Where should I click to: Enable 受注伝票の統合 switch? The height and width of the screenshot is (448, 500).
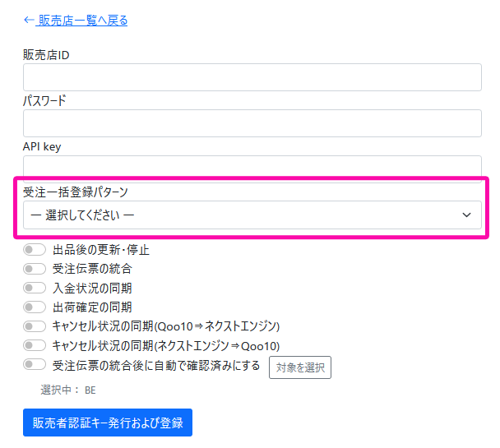point(35,269)
